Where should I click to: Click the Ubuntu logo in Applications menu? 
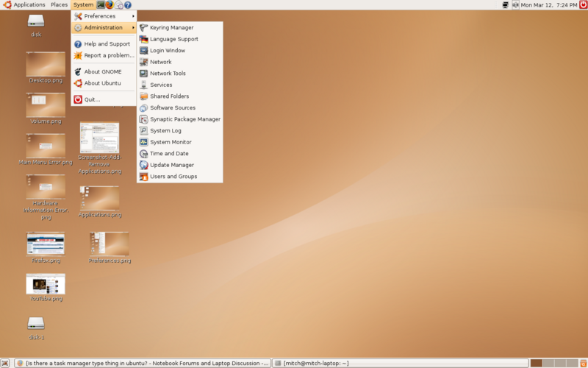(7, 4)
